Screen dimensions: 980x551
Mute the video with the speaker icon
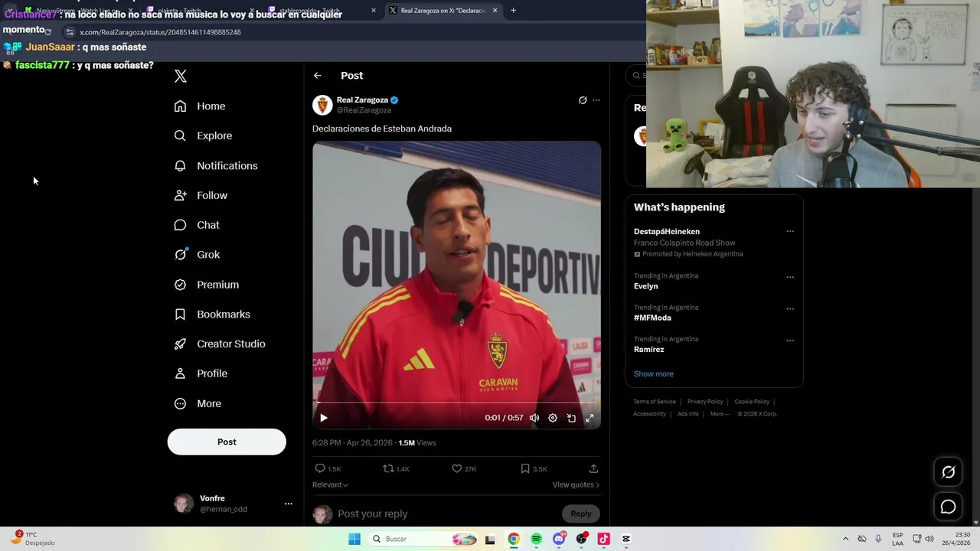coord(534,418)
